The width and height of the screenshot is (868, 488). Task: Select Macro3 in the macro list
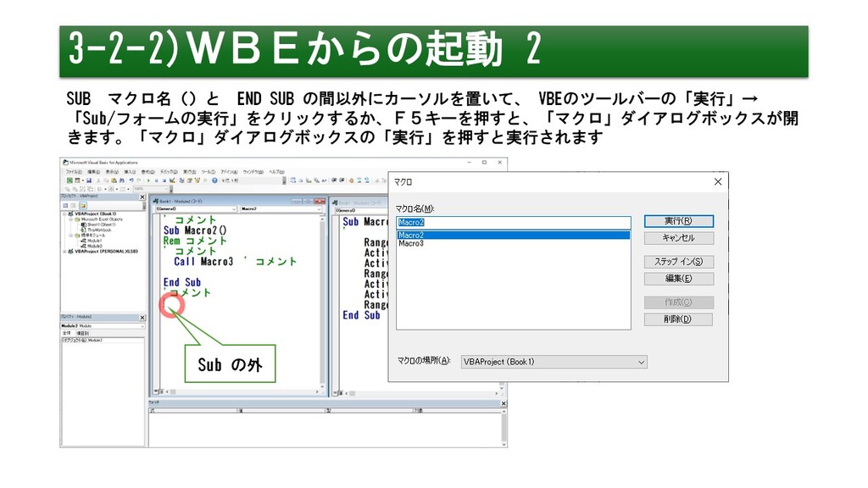click(x=513, y=243)
